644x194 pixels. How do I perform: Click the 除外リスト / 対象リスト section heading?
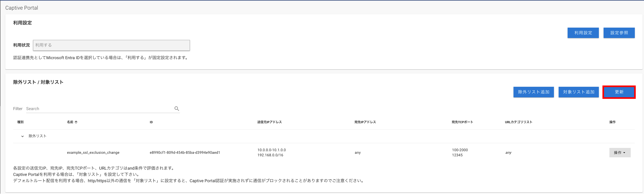point(38,82)
